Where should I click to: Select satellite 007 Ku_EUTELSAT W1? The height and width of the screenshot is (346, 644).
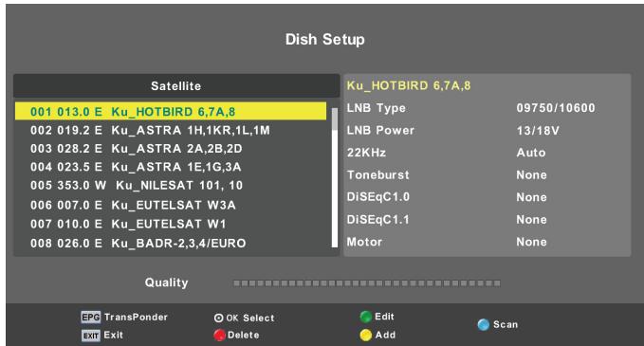pyautogui.click(x=171, y=224)
